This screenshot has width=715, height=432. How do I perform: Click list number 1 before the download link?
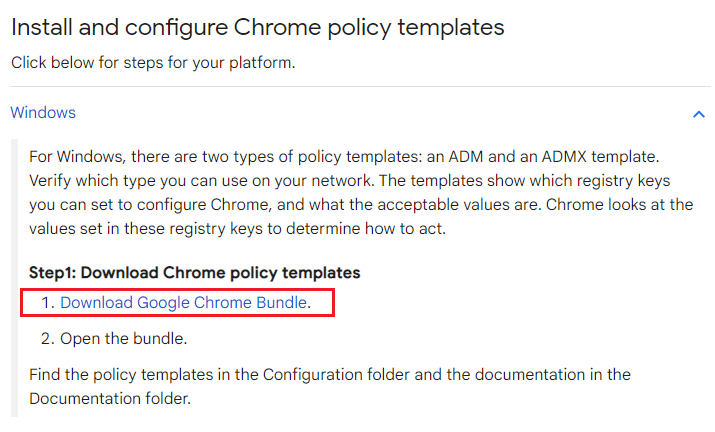(47, 302)
